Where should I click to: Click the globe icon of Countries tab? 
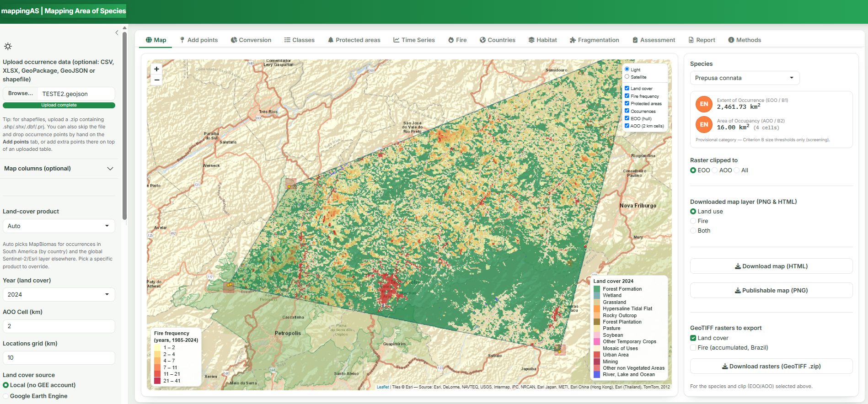(x=482, y=40)
